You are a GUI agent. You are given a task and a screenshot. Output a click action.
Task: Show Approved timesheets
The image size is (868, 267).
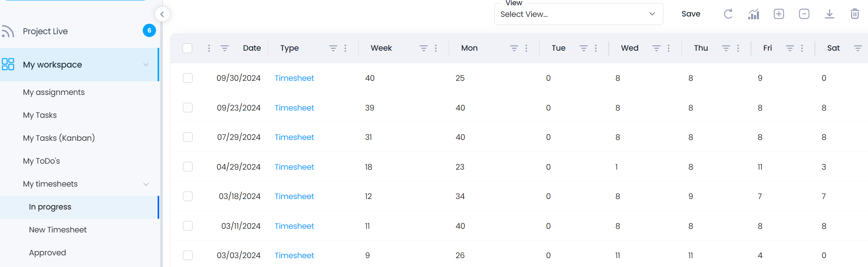(x=47, y=253)
